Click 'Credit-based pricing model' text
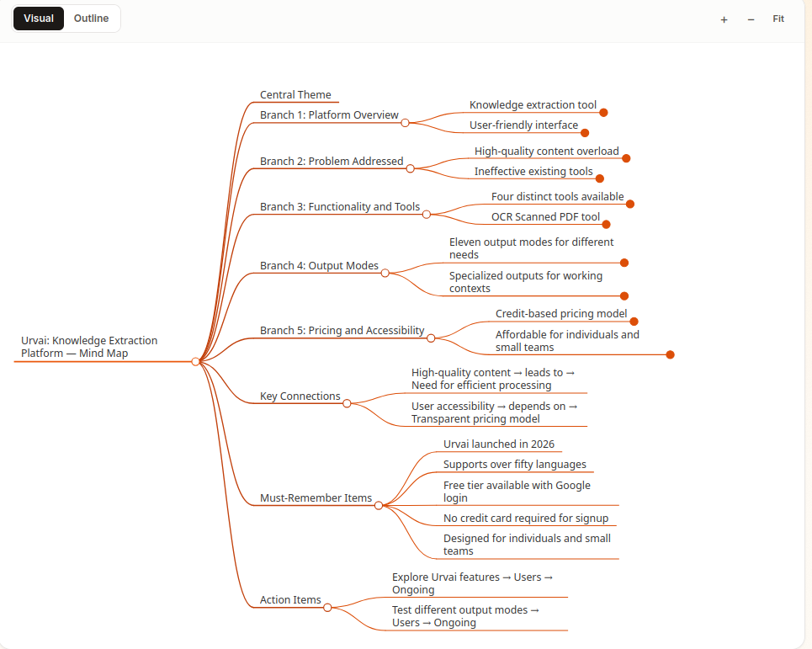 tap(561, 314)
